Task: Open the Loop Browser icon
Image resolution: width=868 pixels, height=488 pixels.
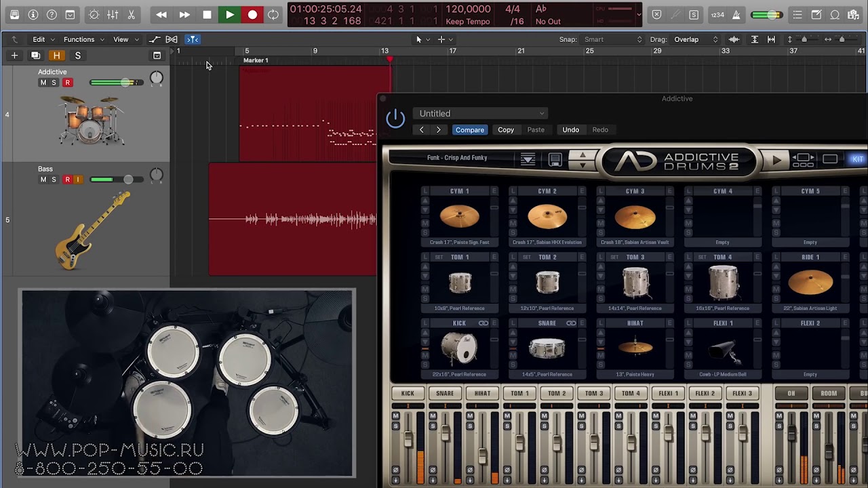Action: click(835, 14)
